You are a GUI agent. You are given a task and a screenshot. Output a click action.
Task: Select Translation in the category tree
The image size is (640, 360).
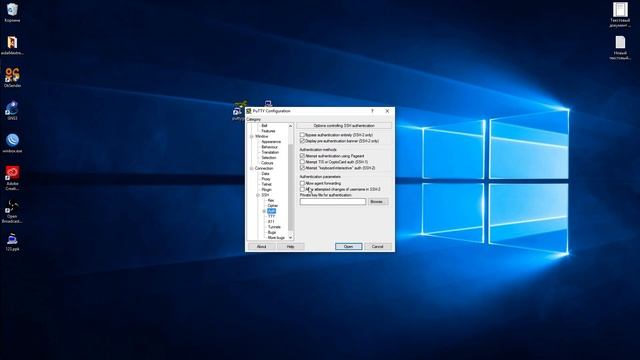pyautogui.click(x=270, y=152)
